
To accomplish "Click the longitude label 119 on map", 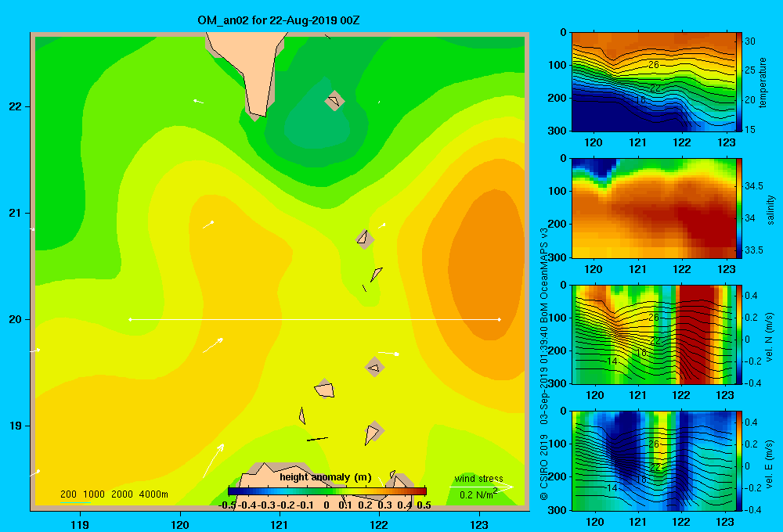I will 80,524.
